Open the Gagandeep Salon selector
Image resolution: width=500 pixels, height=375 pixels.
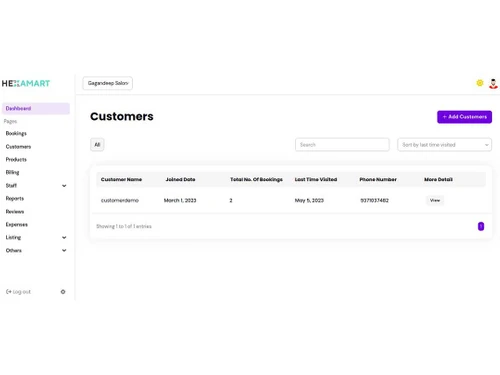[x=108, y=83]
